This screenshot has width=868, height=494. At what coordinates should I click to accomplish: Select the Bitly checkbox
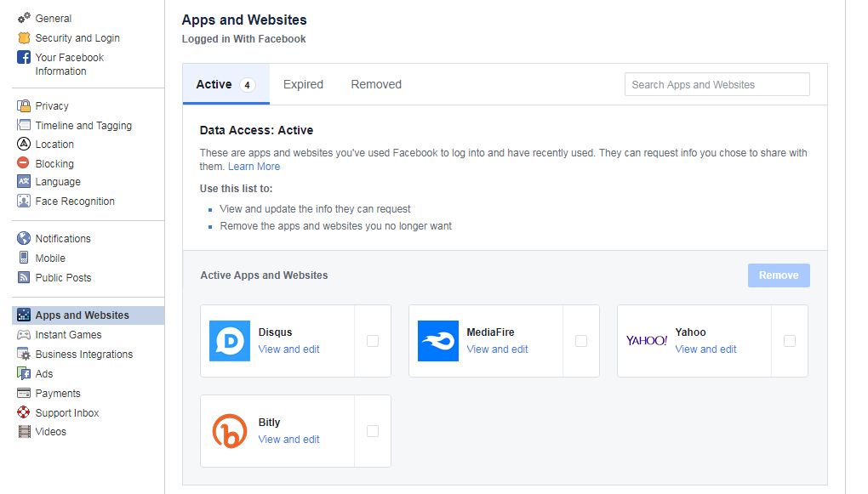pos(373,431)
